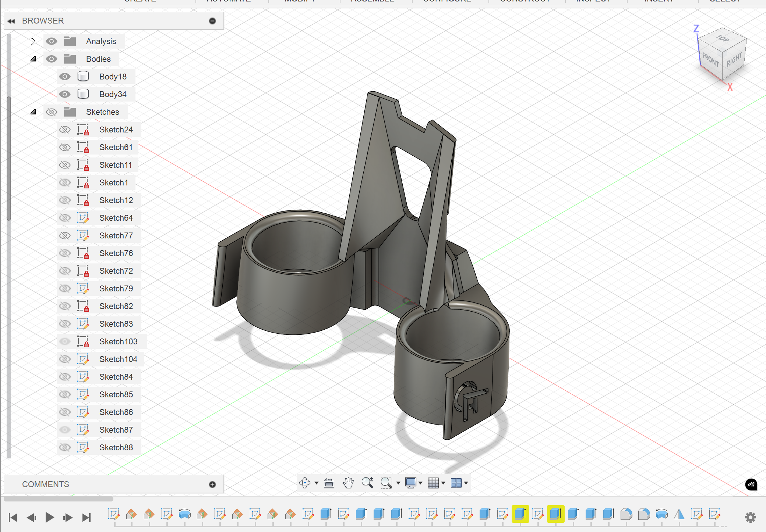Click the RIGHT face of ViewCube

tap(734, 59)
